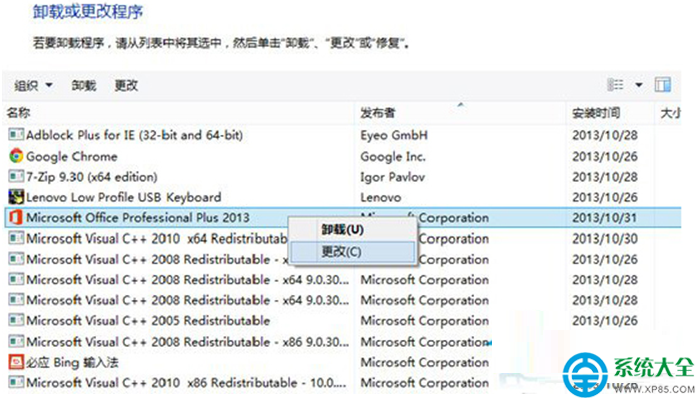Click the Visual C++ 2010 x64 Redistributable icon
Viewport: 697px width, 400px height.
click(16, 238)
